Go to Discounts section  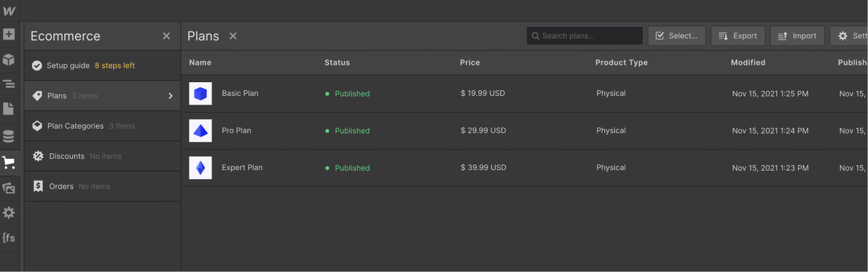pos(67,156)
